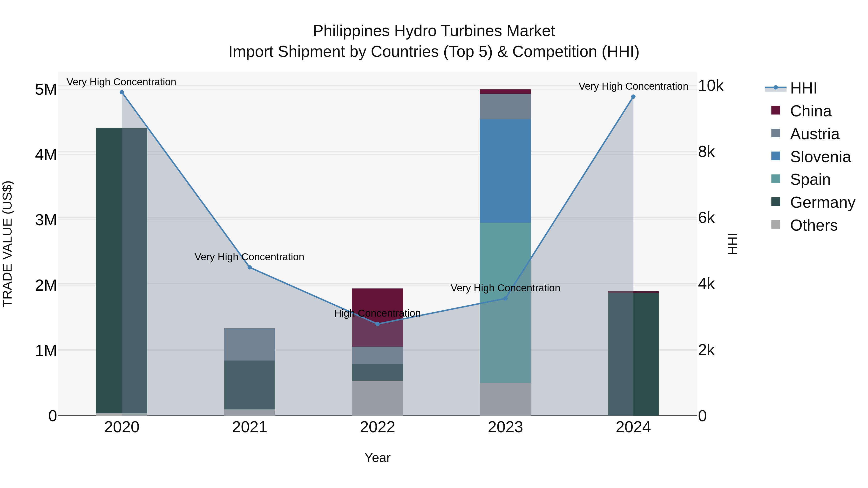Click the Germany bar segment in 2024
The height and width of the screenshot is (488, 868).
(633, 354)
